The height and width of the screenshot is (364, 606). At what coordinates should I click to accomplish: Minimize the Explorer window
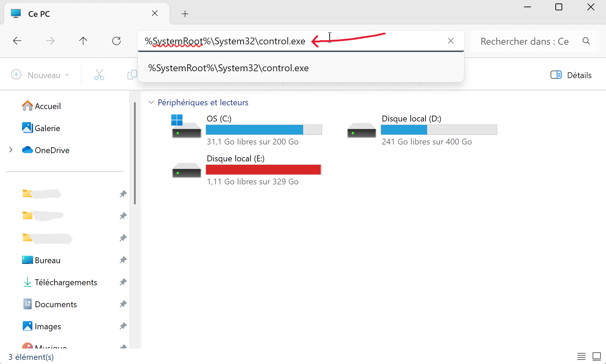coord(527,7)
